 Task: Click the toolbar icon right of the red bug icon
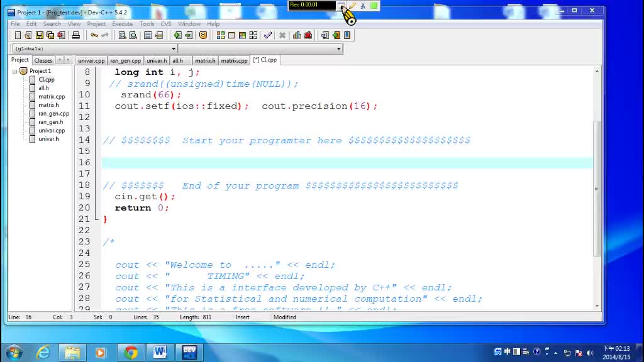pos(325,35)
